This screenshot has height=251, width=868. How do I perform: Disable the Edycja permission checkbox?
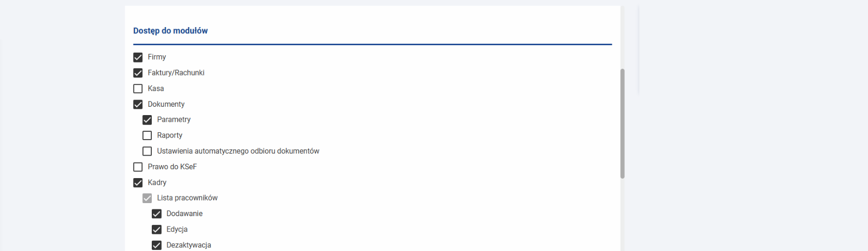[156, 229]
